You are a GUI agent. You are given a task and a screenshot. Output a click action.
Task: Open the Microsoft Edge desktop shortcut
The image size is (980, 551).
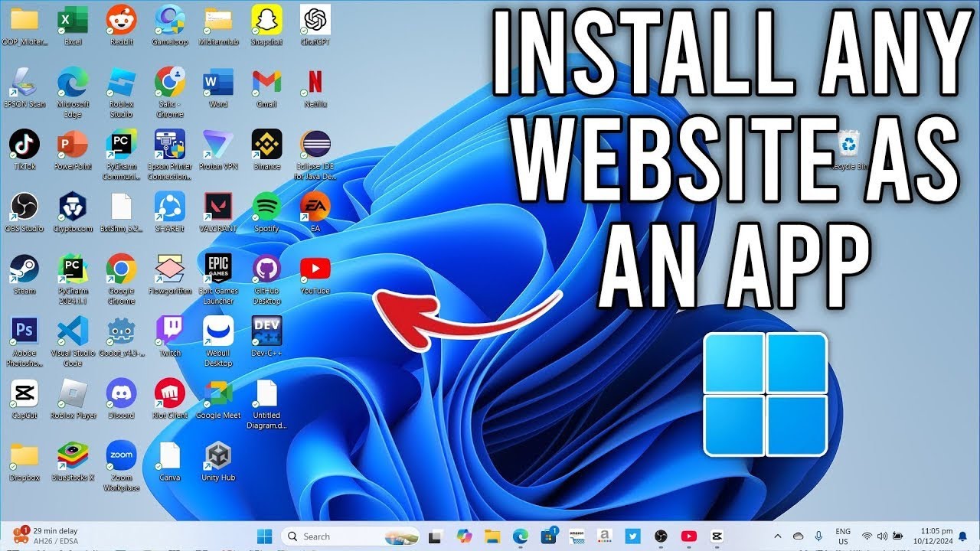73,91
